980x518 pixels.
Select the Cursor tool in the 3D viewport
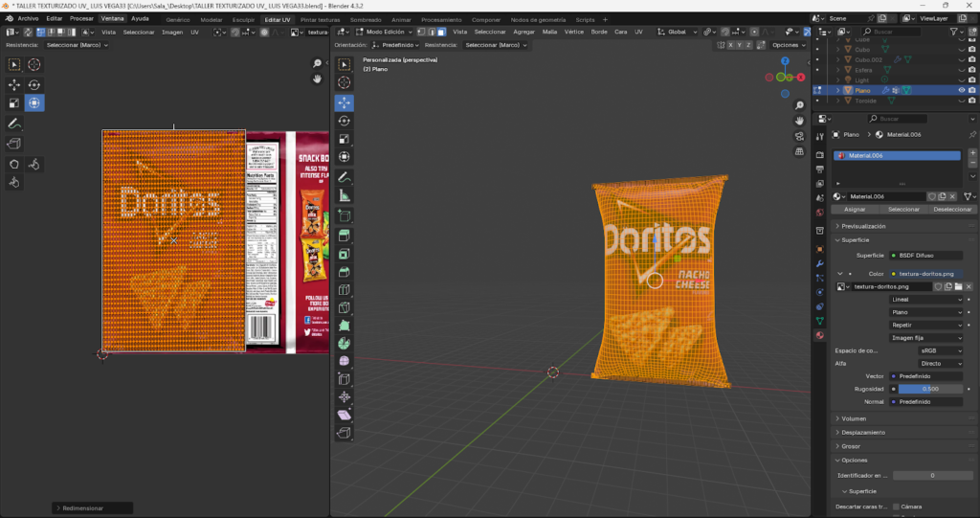pyautogui.click(x=345, y=82)
